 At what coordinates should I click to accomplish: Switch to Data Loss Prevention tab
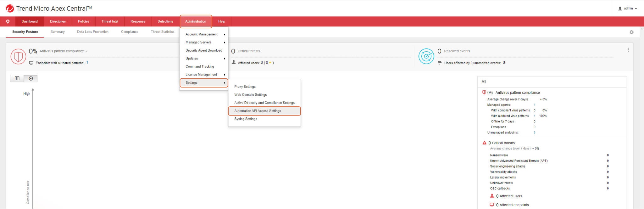tap(93, 32)
